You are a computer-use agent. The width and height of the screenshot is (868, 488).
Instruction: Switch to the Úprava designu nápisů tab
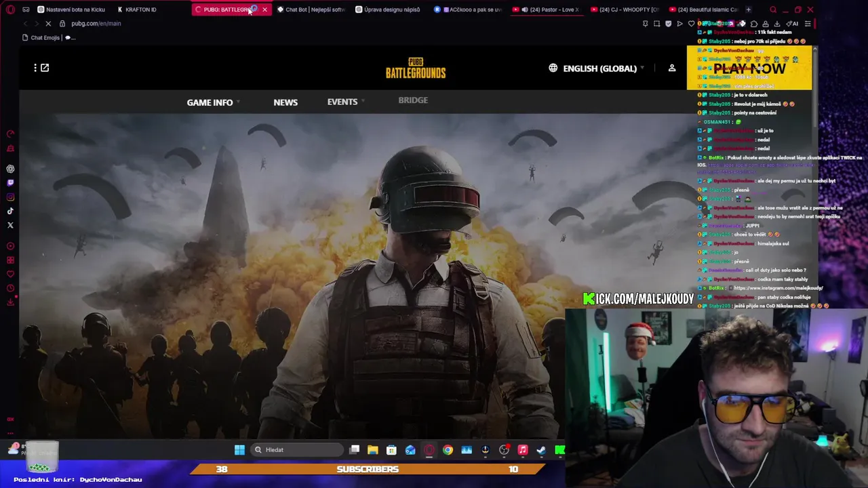389,9
